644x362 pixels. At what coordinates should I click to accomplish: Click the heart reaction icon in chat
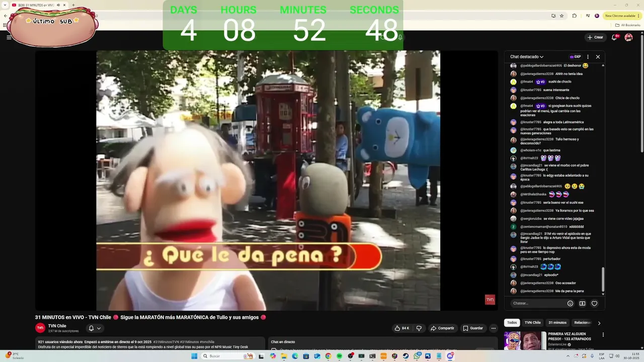594,303
